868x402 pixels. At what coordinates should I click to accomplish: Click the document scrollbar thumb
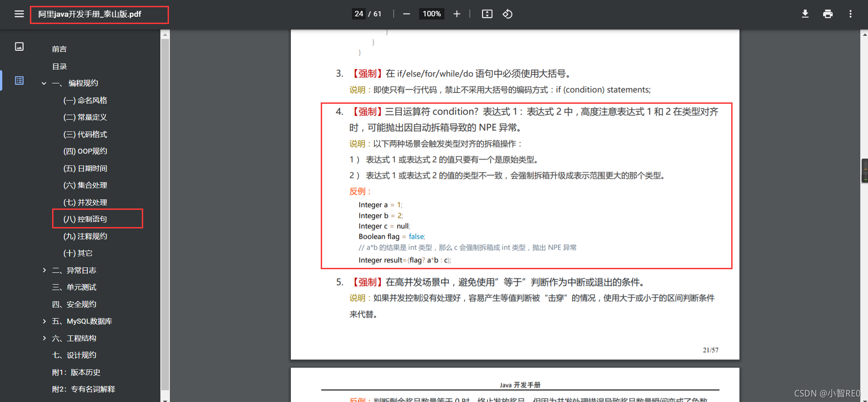coord(864,170)
